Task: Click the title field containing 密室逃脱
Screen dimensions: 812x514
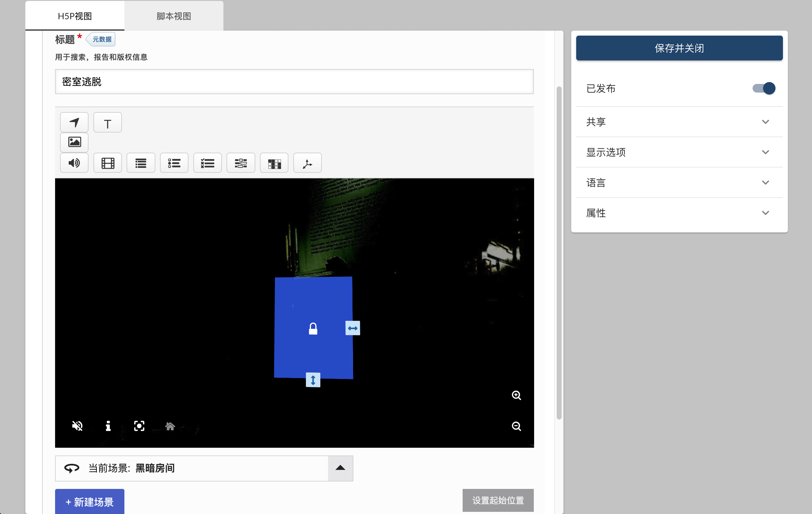Action: pos(294,81)
